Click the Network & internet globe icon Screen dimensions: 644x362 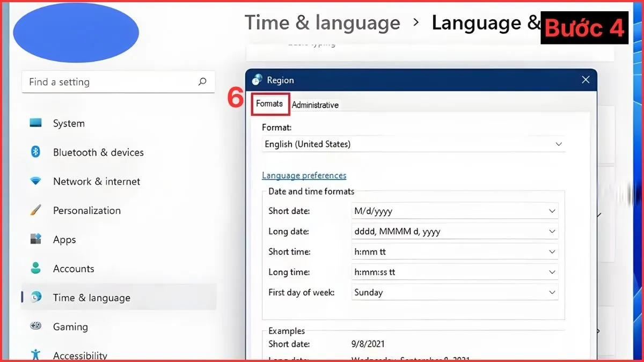pos(35,181)
